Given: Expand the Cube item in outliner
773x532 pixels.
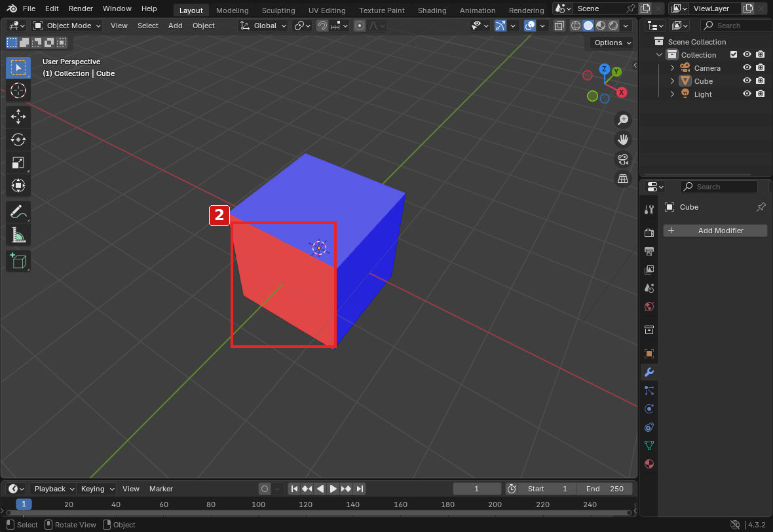Looking at the screenshot, I should coord(672,81).
